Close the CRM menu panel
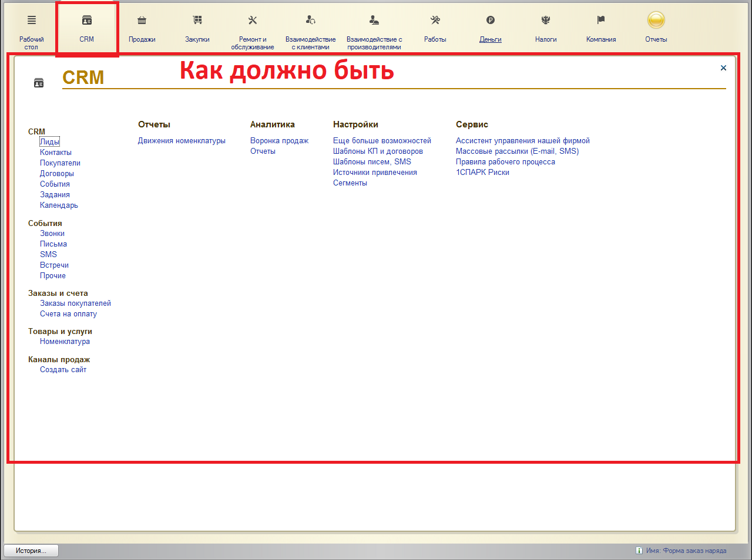 (723, 68)
